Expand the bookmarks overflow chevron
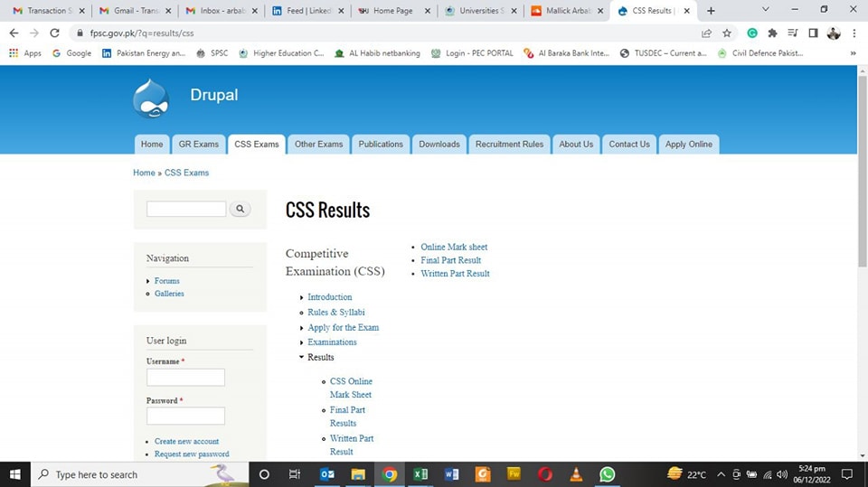Screen dimensions: 868x487 (853, 53)
